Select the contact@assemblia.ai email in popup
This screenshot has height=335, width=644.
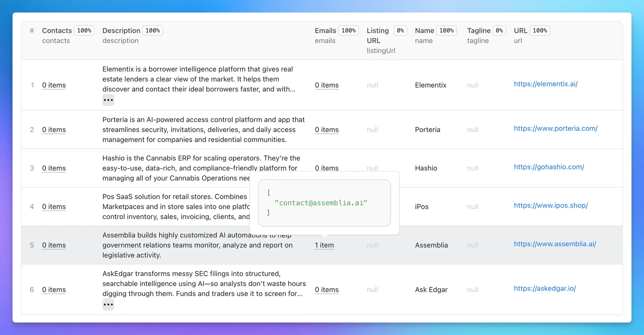(321, 203)
